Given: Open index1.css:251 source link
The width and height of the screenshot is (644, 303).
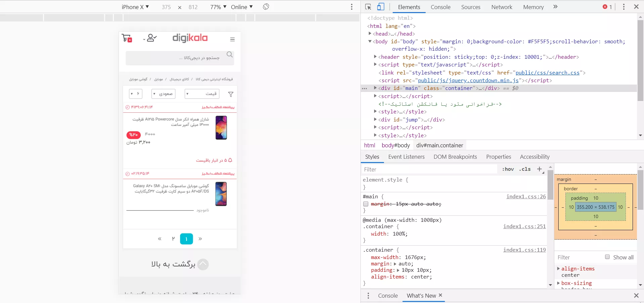Looking at the screenshot, I should [x=524, y=226].
